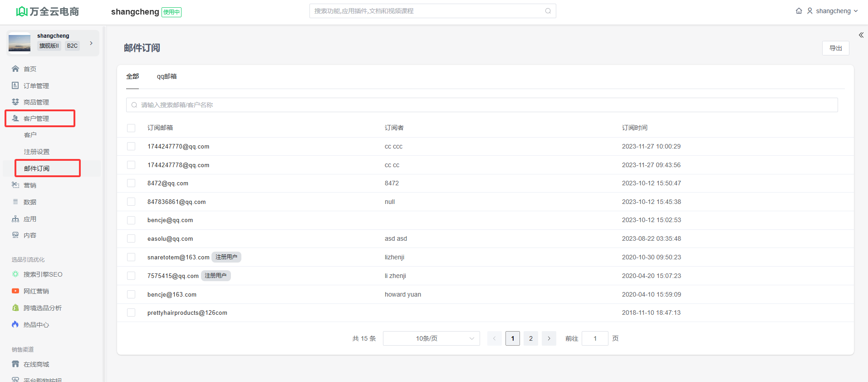Open 商品管理 in the sidebar
This screenshot has width=868, height=382.
click(x=36, y=102)
